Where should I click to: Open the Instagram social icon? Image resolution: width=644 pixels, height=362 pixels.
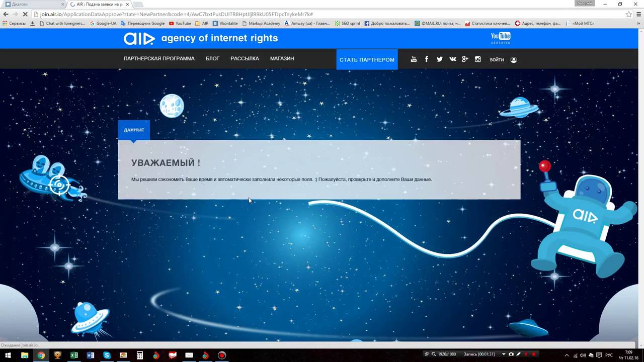tap(478, 59)
